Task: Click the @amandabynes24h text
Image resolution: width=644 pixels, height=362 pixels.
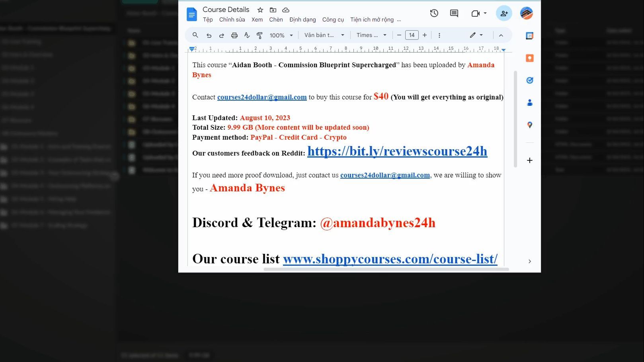Action: (378, 223)
